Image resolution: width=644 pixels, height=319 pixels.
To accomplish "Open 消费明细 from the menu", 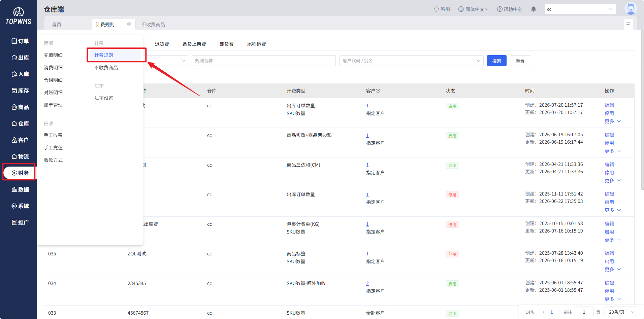I will tap(53, 68).
